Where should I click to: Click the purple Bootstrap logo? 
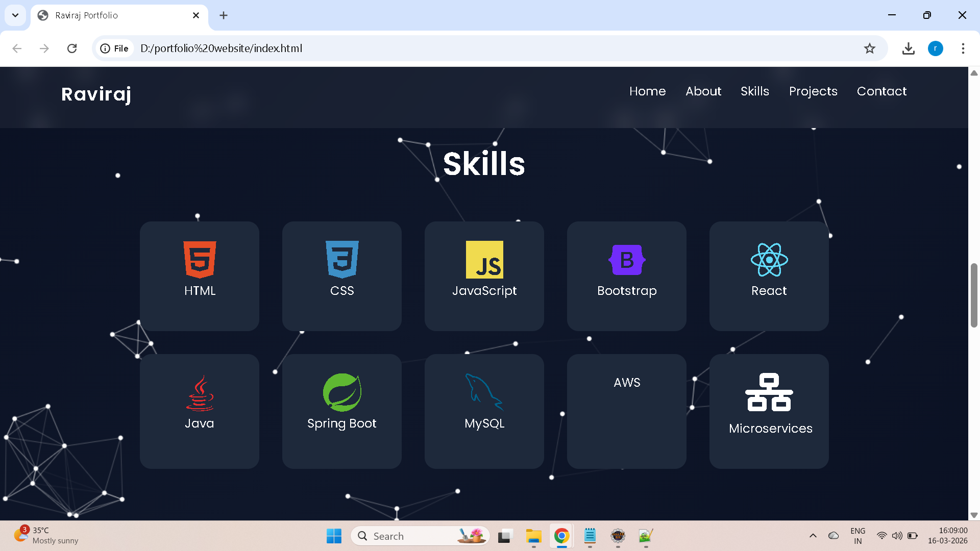(627, 259)
